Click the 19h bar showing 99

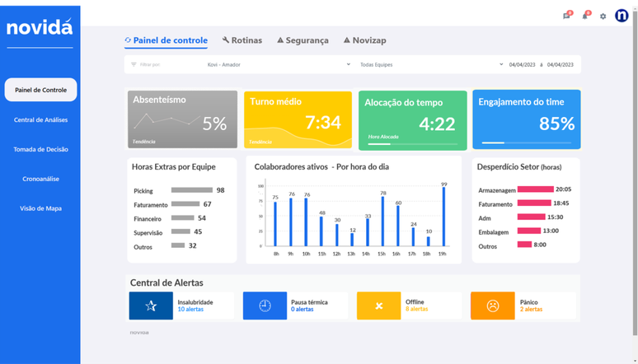click(443, 217)
